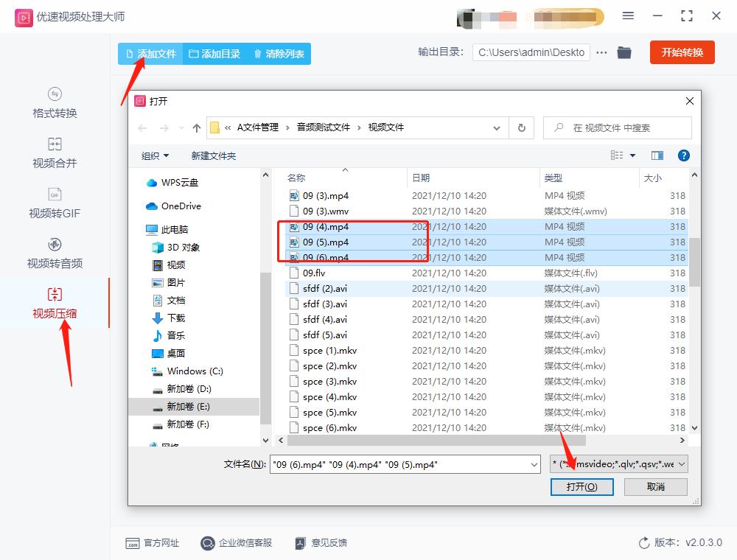737x560 pixels.
Task: Open the 组织 menu
Action: pos(155,155)
